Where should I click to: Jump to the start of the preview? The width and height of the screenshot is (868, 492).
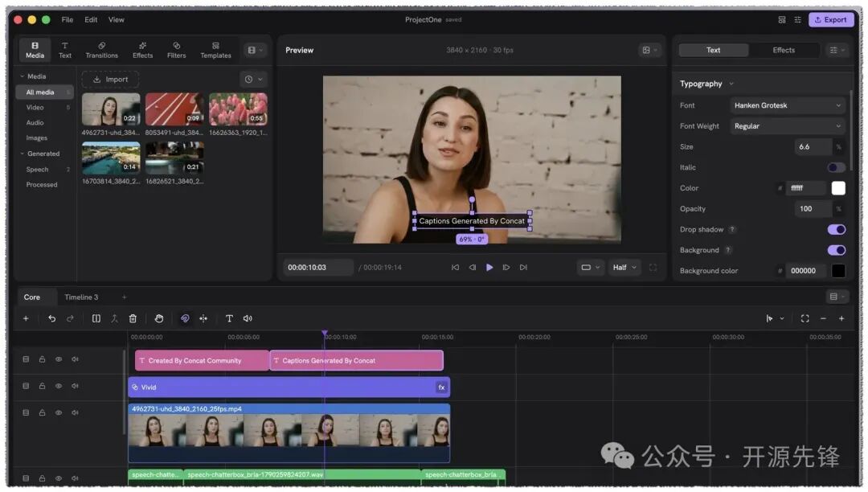point(455,268)
